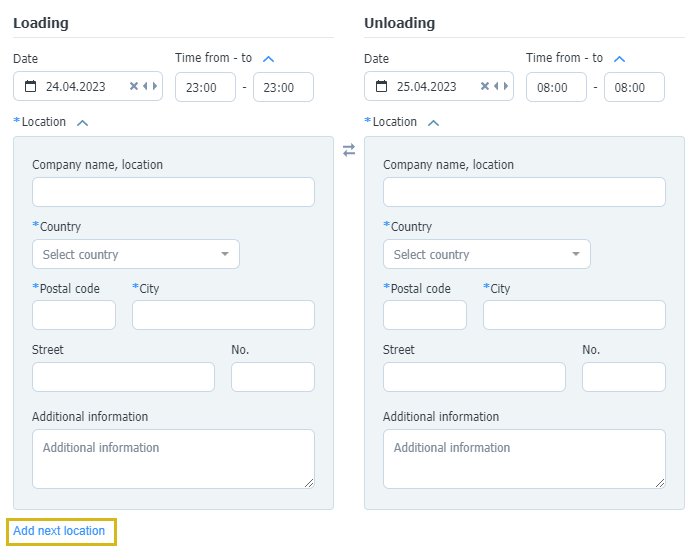Image resolution: width=688 pixels, height=555 pixels.
Task: Step unloading date to previous day arrow
Action: pos(496,86)
